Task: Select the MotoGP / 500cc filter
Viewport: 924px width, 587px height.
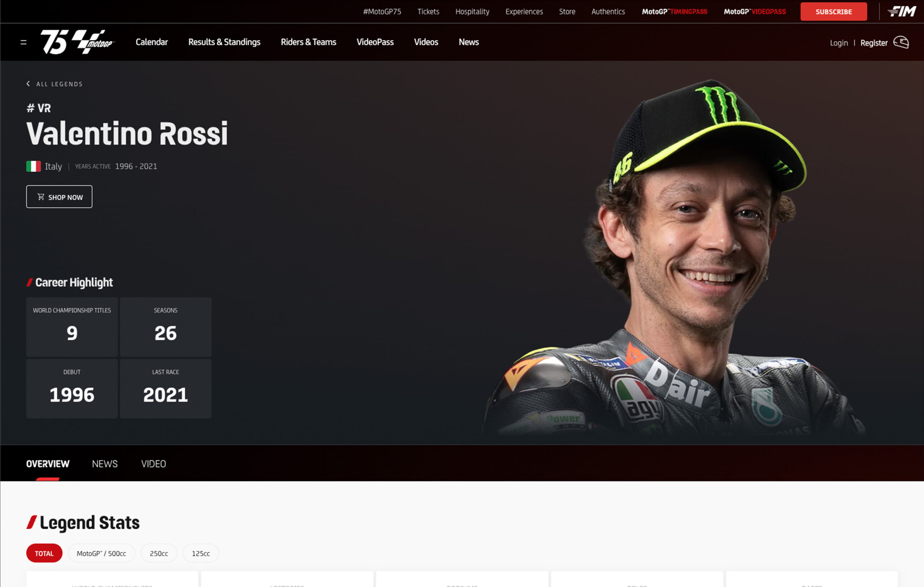Action: (x=101, y=553)
